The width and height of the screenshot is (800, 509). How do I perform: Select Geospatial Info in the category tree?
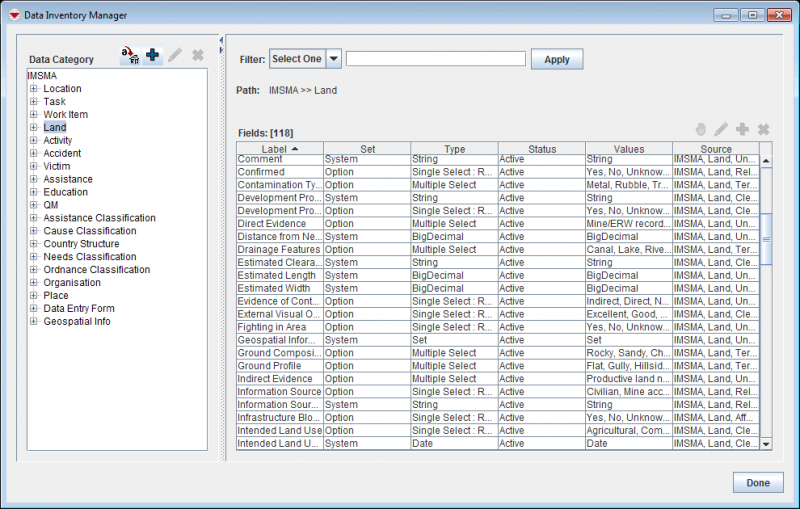(x=77, y=322)
